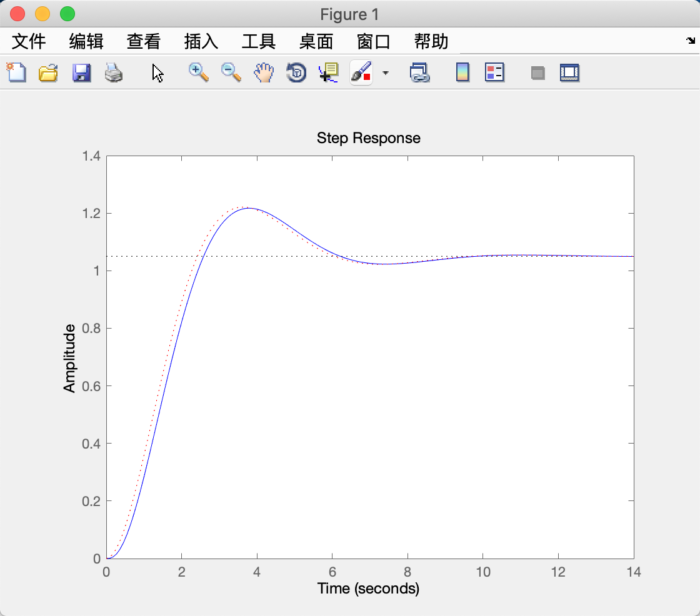Open the 工具 (Tools) menu
This screenshot has height=616, width=700.
(259, 41)
